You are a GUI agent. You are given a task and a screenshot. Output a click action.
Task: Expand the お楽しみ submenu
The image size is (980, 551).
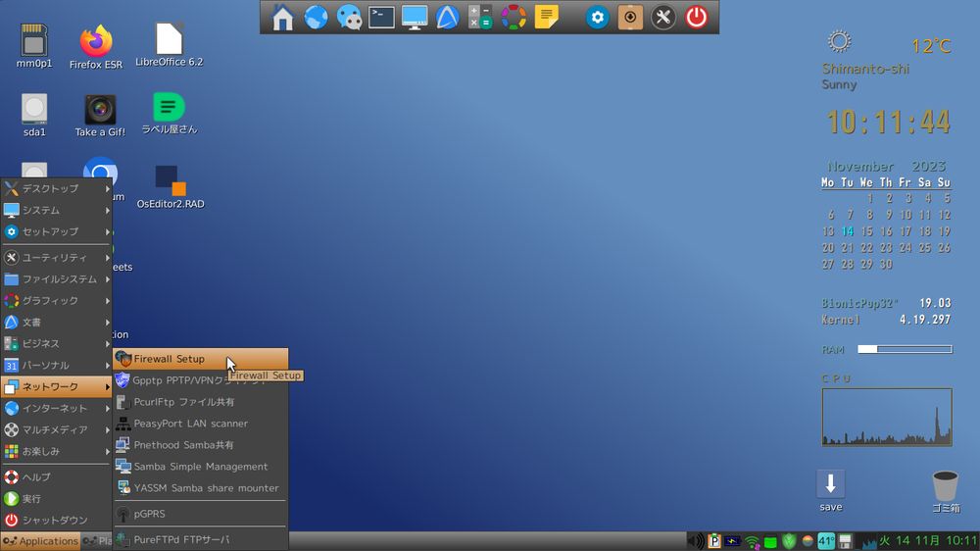pos(56,452)
